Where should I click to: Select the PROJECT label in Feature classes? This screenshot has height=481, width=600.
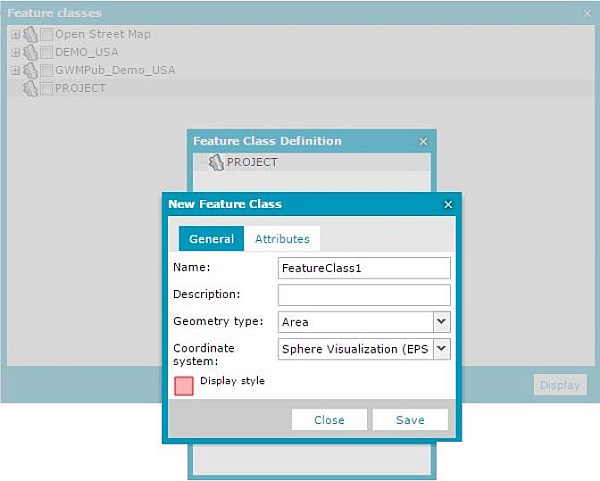coord(80,88)
